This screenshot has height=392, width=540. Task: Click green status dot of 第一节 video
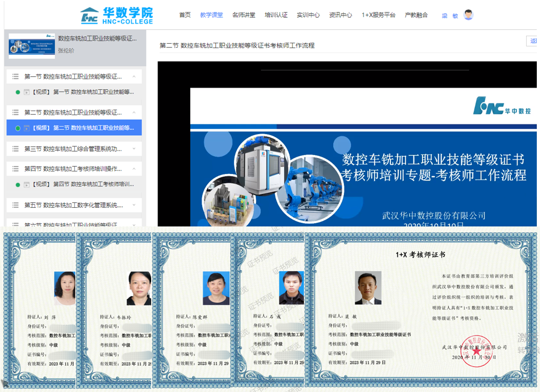coord(18,92)
